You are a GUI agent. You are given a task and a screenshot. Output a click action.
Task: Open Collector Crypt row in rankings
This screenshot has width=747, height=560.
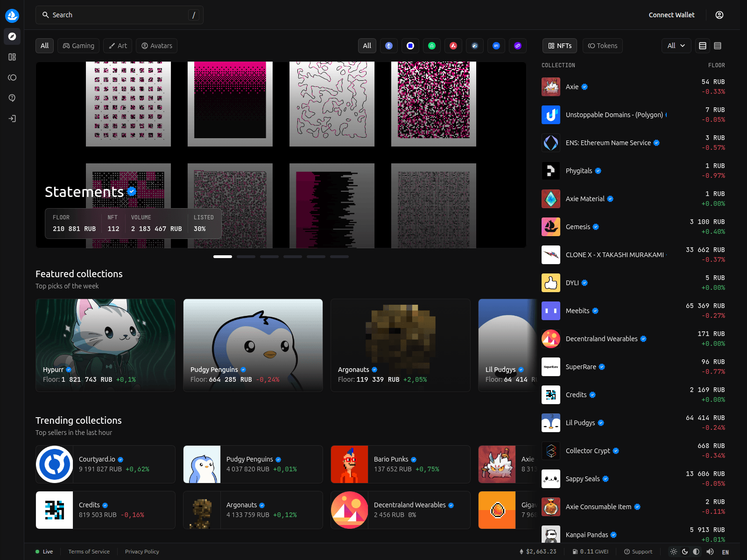tap(634, 451)
